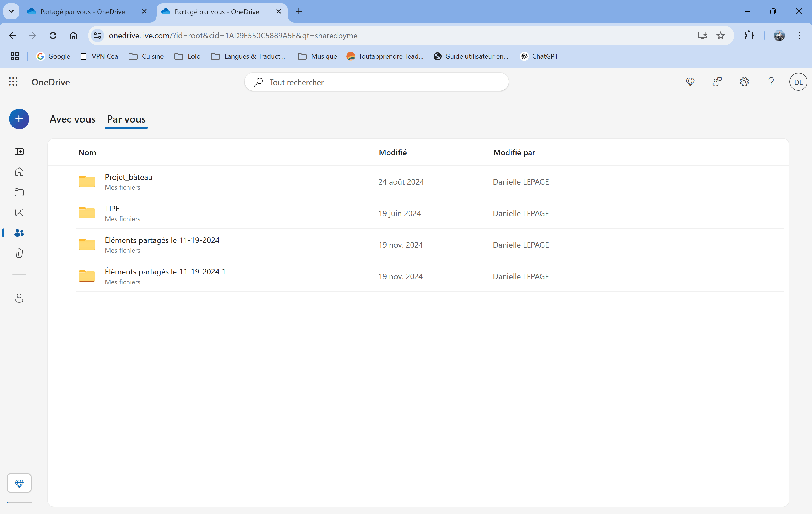Open the Microsoft apps launcher grid

pyautogui.click(x=13, y=82)
